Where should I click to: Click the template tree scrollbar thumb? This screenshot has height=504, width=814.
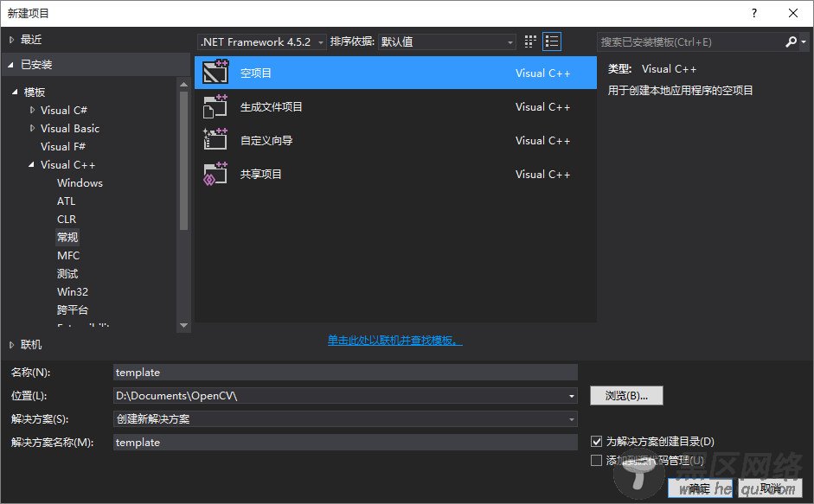(x=183, y=161)
